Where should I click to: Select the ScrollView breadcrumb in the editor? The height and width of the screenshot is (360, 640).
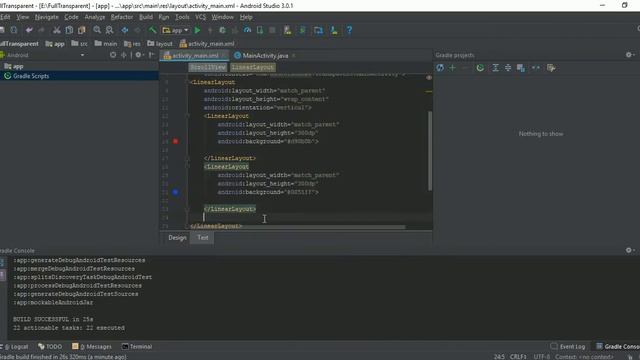(208, 67)
